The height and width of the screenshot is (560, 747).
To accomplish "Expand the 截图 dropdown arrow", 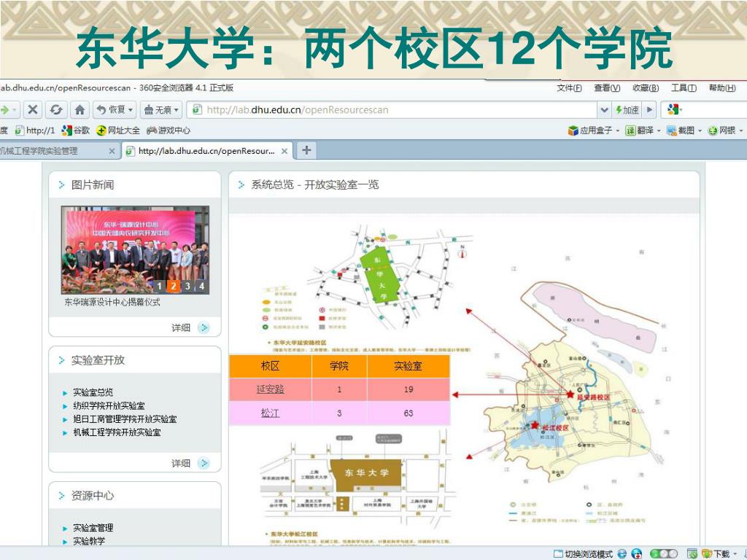I will point(700,131).
